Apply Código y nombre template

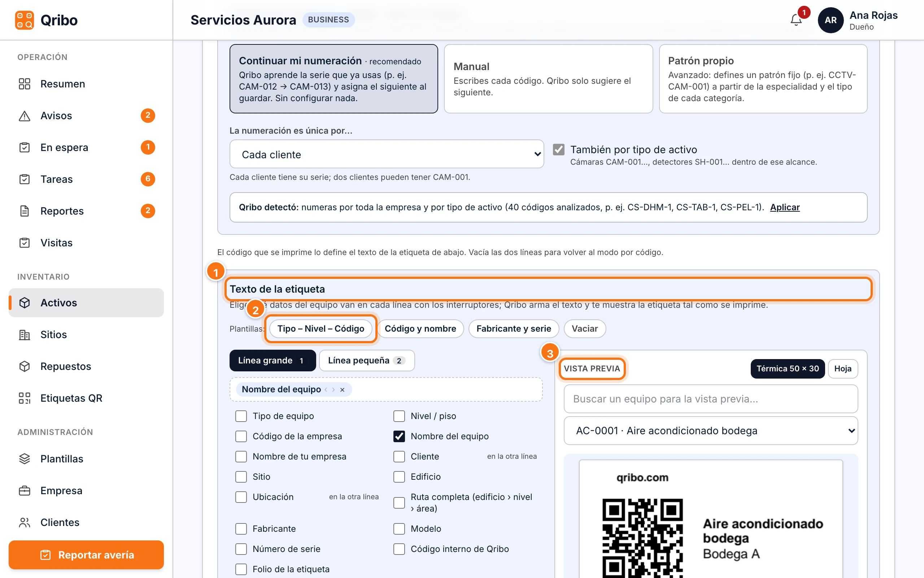point(420,329)
